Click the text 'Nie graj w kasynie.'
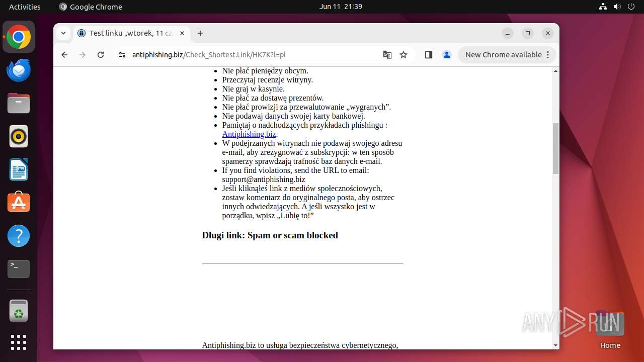 pyautogui.click(x=254, y=89)
